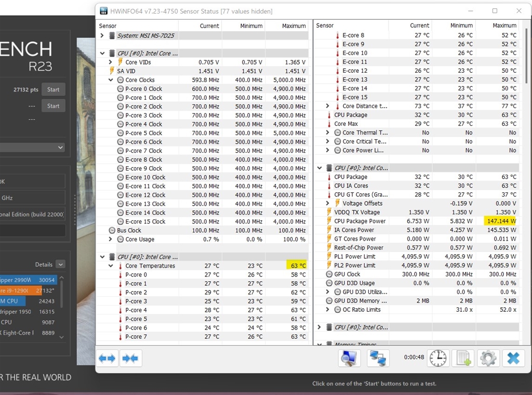532x395 pixels.
Task: Click the bolt icon beside VDDQ TX Voltage
Action: (329, 212)
